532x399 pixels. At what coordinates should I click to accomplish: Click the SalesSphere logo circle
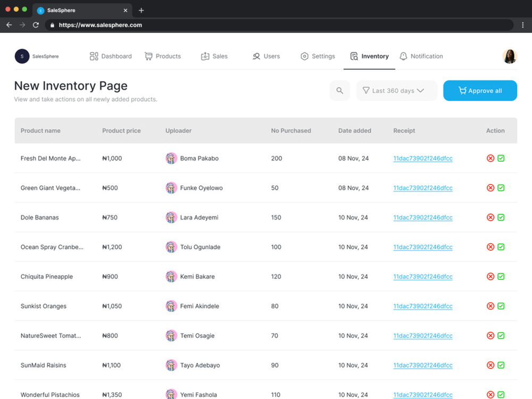[x=22, y=56]
